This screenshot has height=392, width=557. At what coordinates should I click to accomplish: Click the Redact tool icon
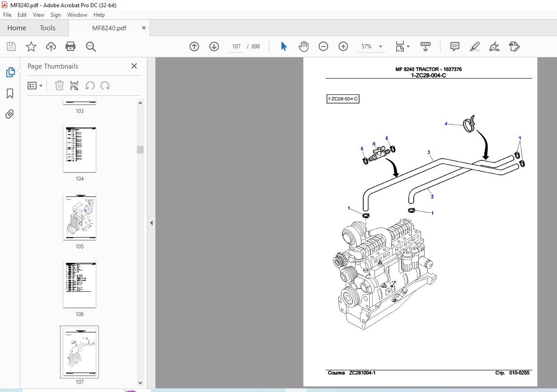(514, 47)
